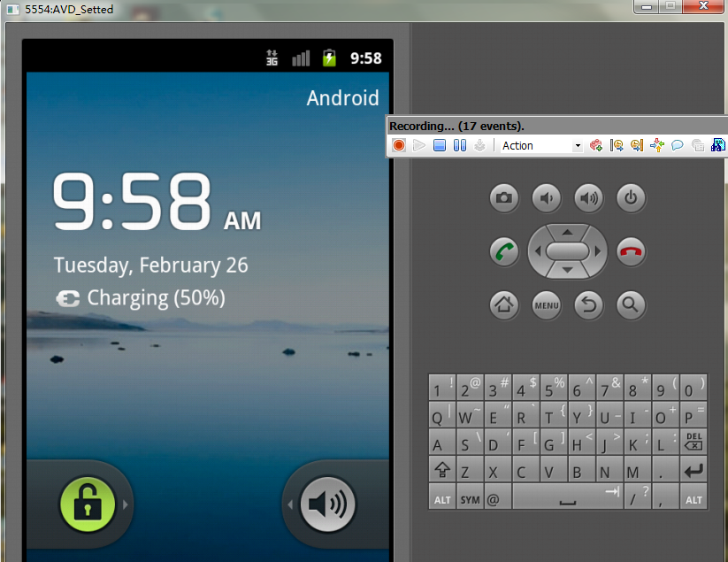Close the 5554:AVD_Setted emulator window
This screenshot has width=728, height=562.
[x=704, y=6]
